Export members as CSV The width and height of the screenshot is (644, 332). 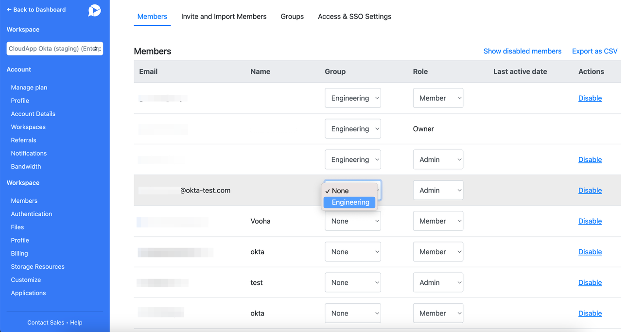pyautogui.click(x=595, y=51)
